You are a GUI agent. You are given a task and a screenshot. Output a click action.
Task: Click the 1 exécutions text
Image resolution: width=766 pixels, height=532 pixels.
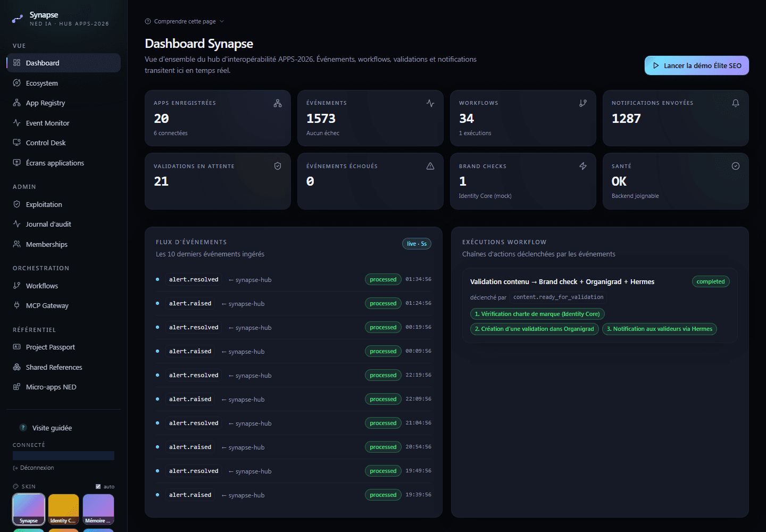pyautogui.click(x=475, y=133)
